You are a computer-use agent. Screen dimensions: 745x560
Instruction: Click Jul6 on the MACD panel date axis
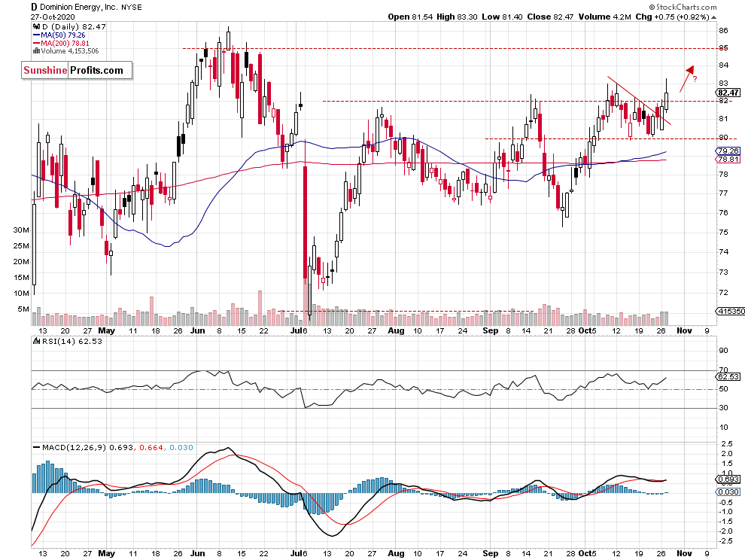pyautogui.click(x=299, y=553)
